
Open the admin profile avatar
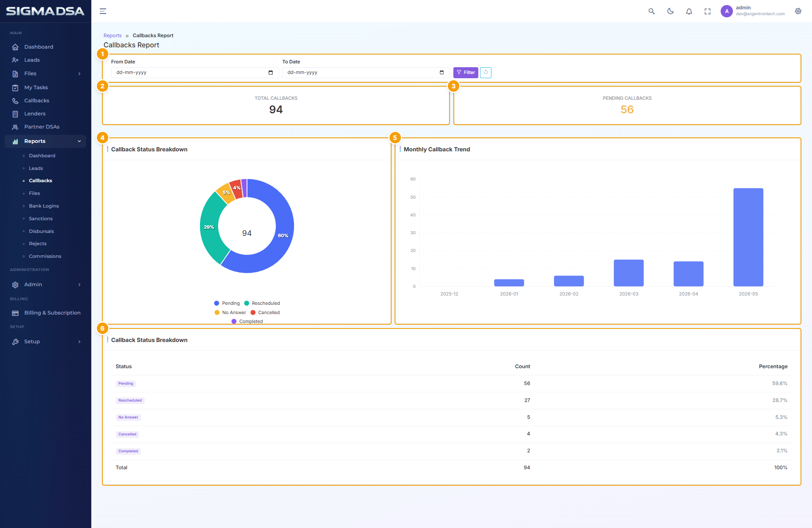click(x=727, y=11)
